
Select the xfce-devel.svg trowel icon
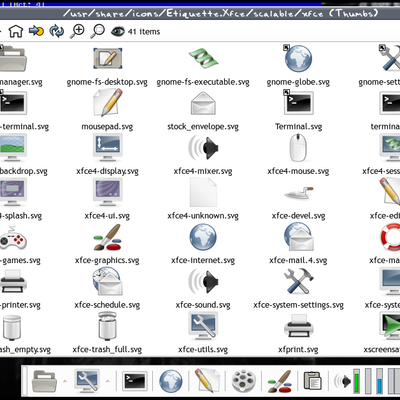299,192
